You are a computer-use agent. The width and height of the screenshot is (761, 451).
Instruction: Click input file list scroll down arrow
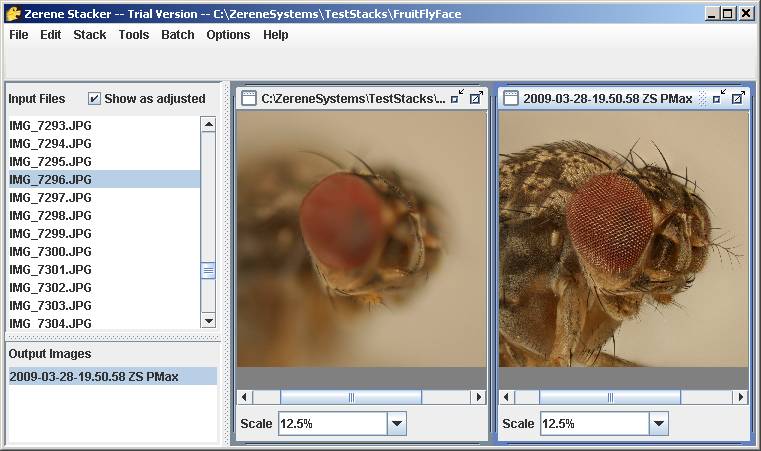208,320
